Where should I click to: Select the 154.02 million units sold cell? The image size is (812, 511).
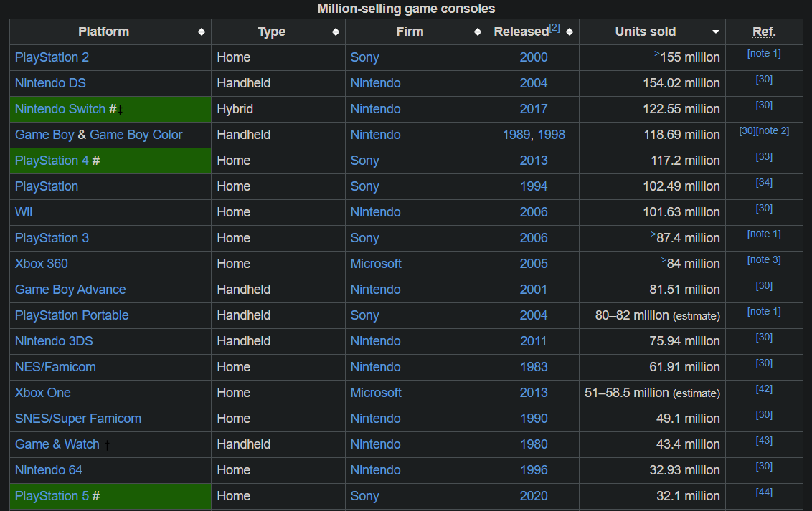pos(653,83)
